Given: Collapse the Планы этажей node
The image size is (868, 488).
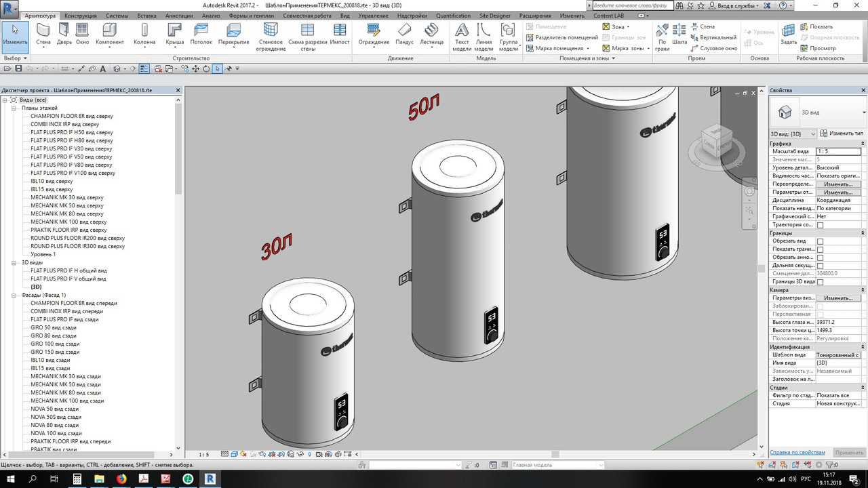Looking at the screenshot, I should pyautogui.click(x=14, y=108).
